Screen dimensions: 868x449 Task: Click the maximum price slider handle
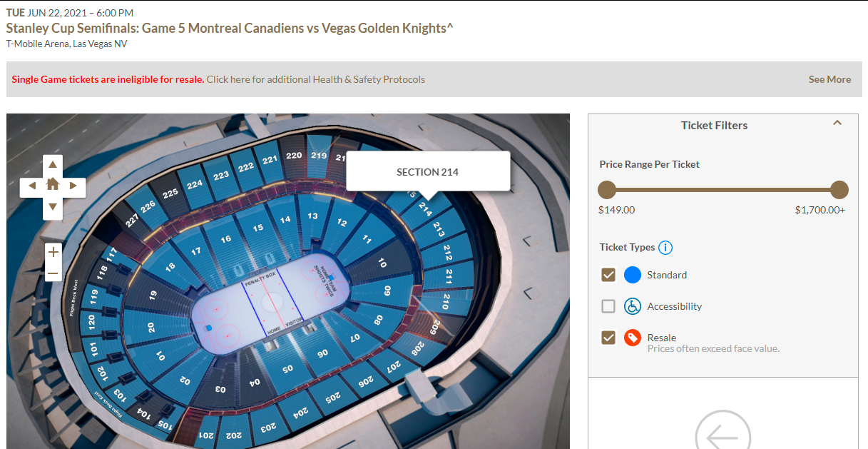click(839, 190)
